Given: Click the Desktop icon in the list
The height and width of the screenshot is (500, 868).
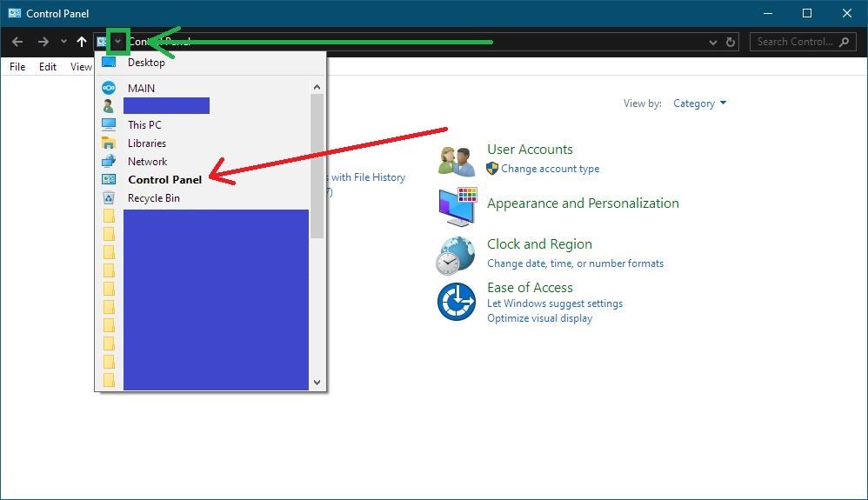Looking at the screenshot, I should point(109,62).
